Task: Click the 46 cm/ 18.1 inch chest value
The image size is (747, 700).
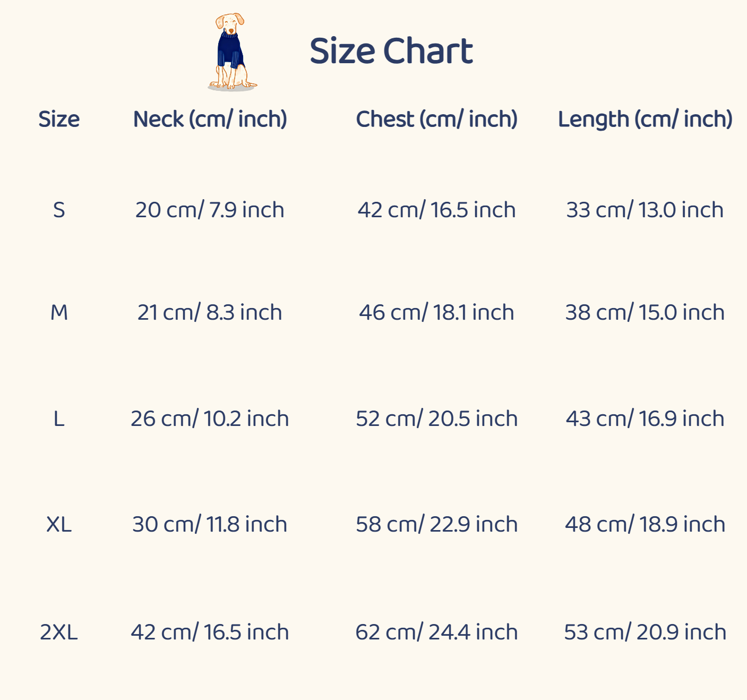Action: click(x=436, y=312)
